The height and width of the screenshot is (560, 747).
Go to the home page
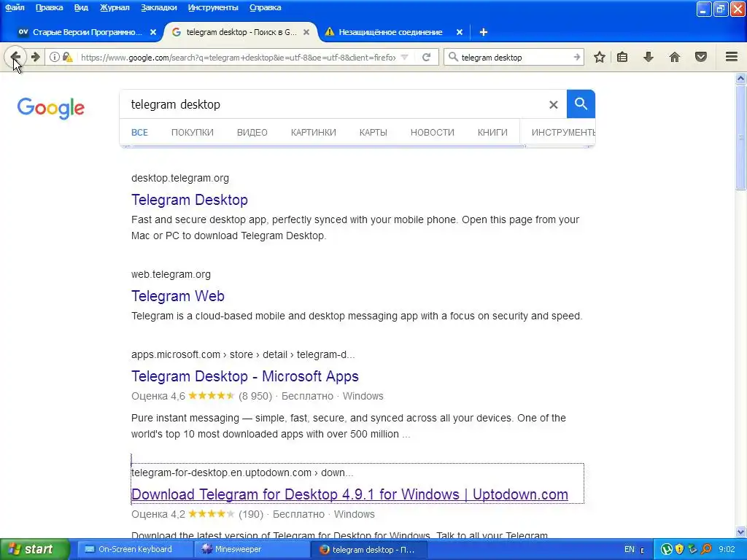click(674, 57)
